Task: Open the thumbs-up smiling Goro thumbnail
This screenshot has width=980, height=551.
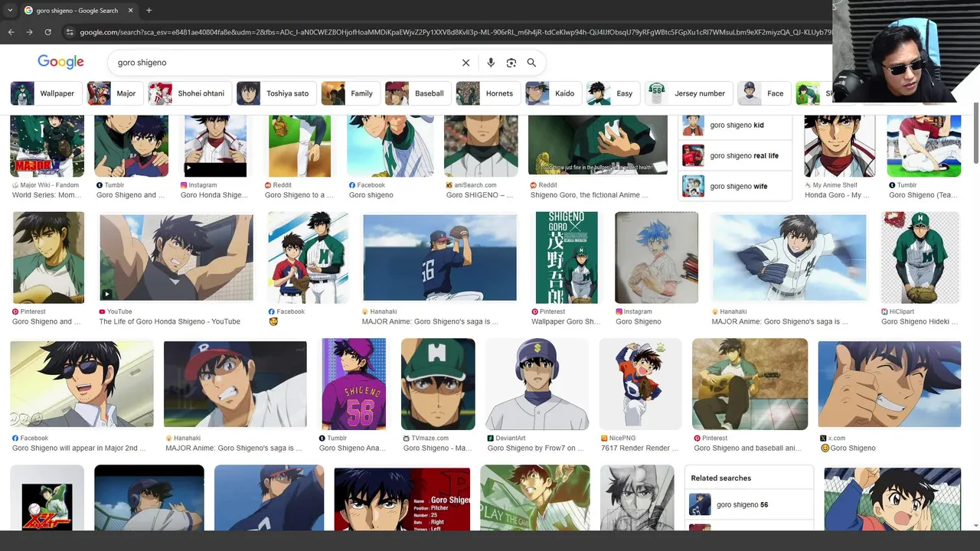Action: [x=889, y=384]
